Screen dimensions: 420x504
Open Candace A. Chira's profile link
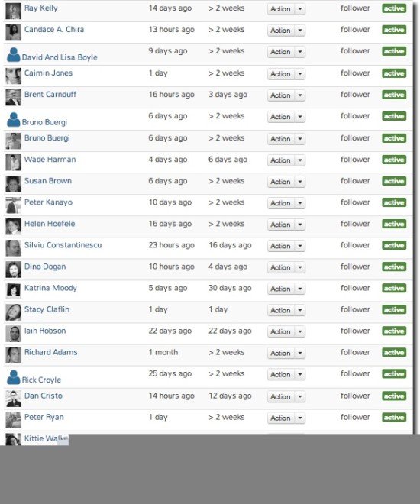tap(54, 30)
